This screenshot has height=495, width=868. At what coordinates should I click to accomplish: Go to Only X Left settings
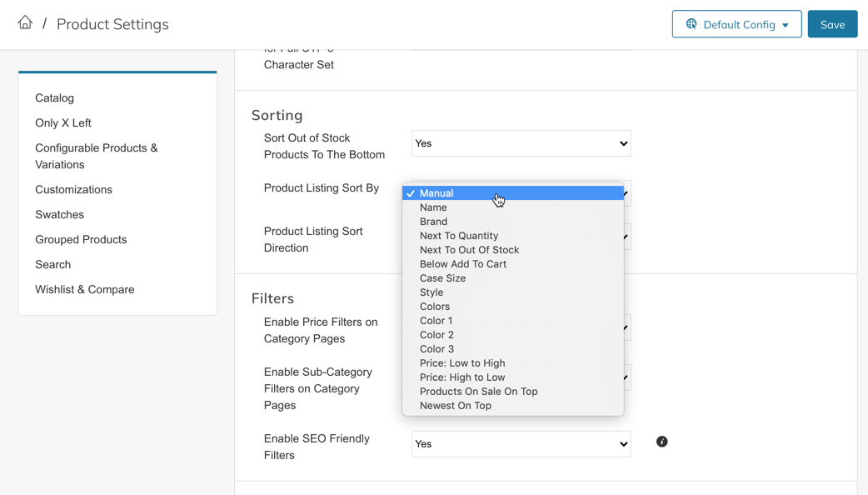tap(63, 123)
